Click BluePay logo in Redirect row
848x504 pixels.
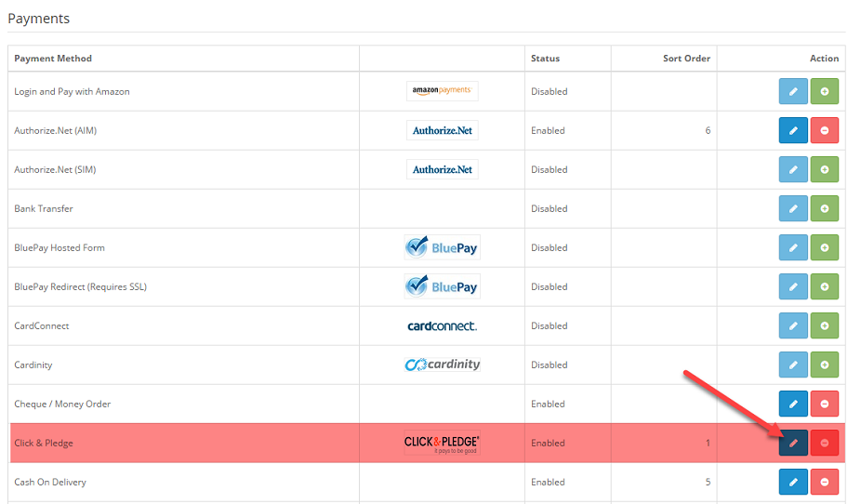(442, 286)
